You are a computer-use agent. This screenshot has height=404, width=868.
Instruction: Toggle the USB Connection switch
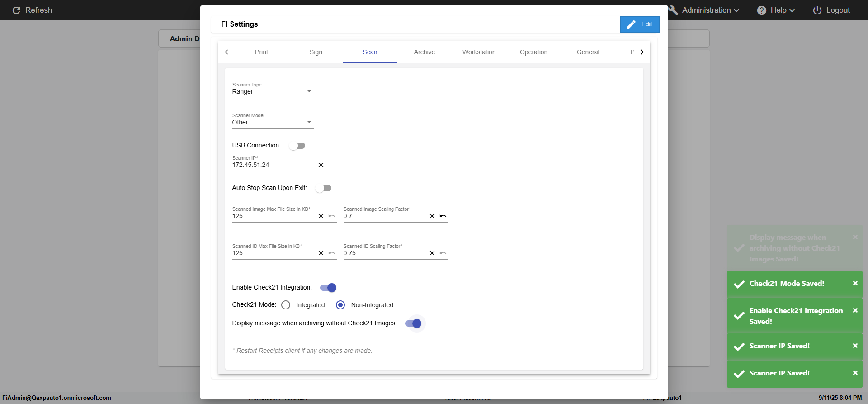pos(297,146)
